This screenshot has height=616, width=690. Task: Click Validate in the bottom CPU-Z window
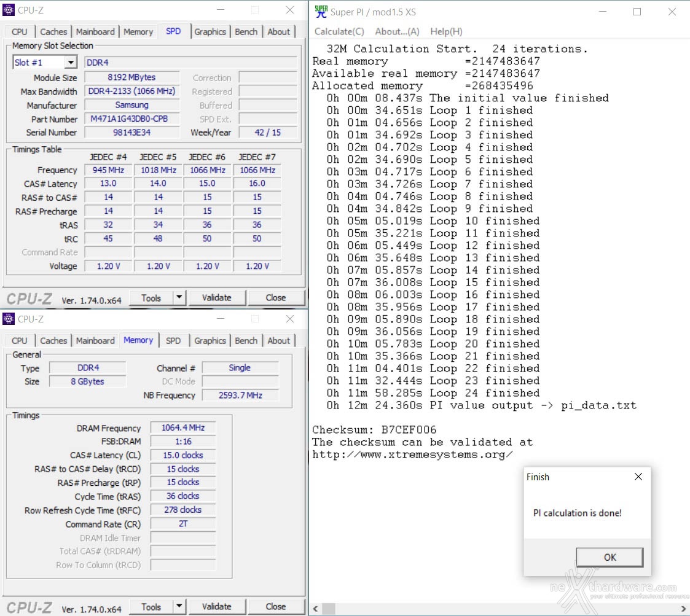(216, 606)
